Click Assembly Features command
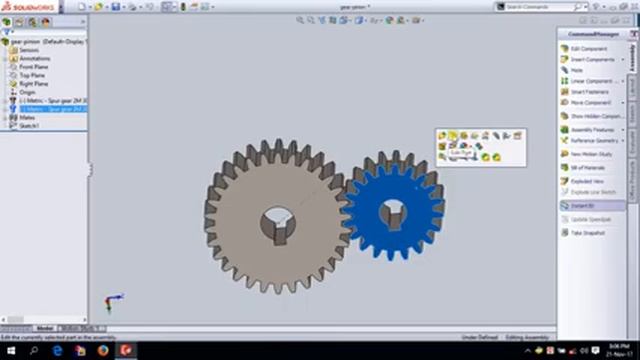Screen dimensions: 640x360 pos(588,130)
